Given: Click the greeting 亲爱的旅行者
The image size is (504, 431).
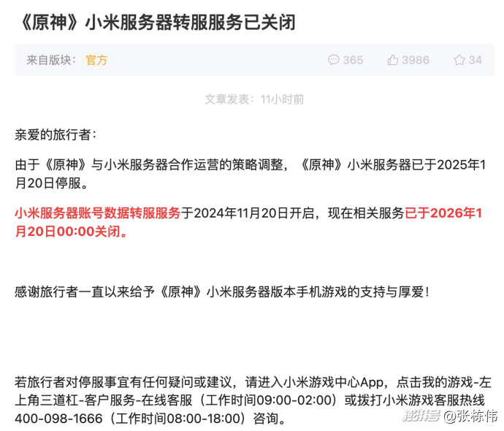Looking at the screenshot, I should coord(56,134).
